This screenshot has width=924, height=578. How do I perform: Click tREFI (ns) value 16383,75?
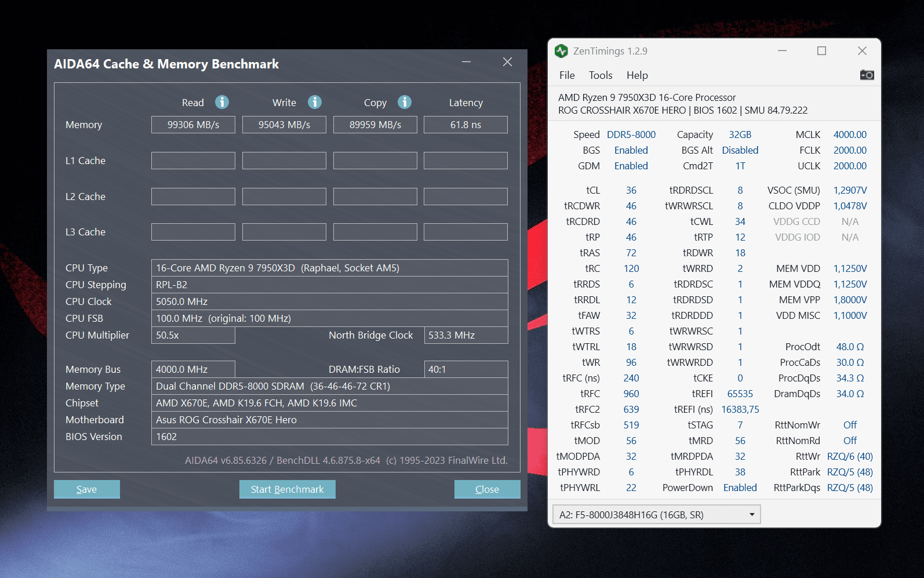pos(740,409)
